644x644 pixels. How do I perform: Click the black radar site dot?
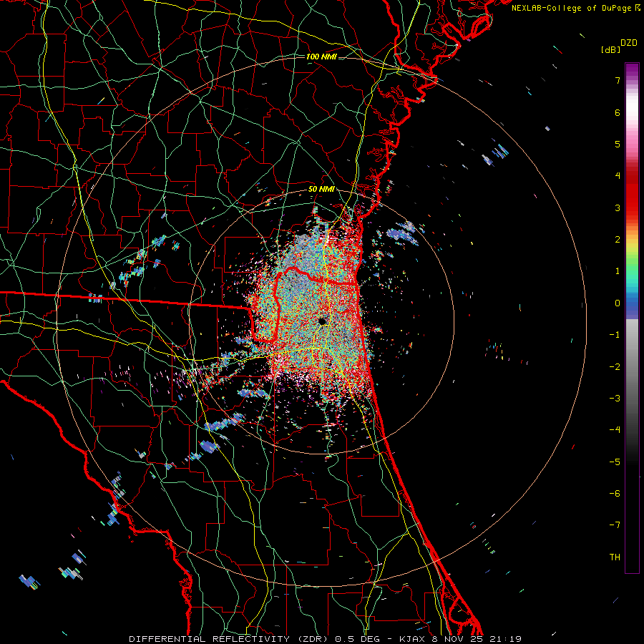(323, 321)
